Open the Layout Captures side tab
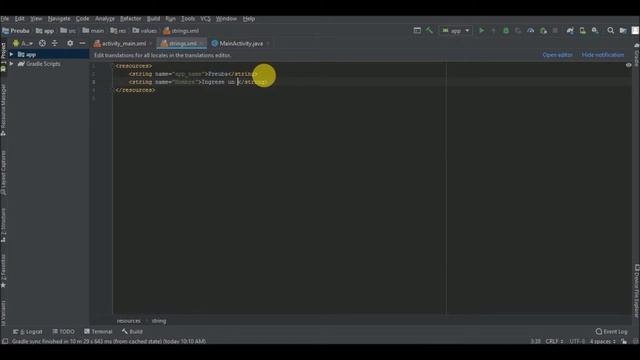 coord(3,173)
